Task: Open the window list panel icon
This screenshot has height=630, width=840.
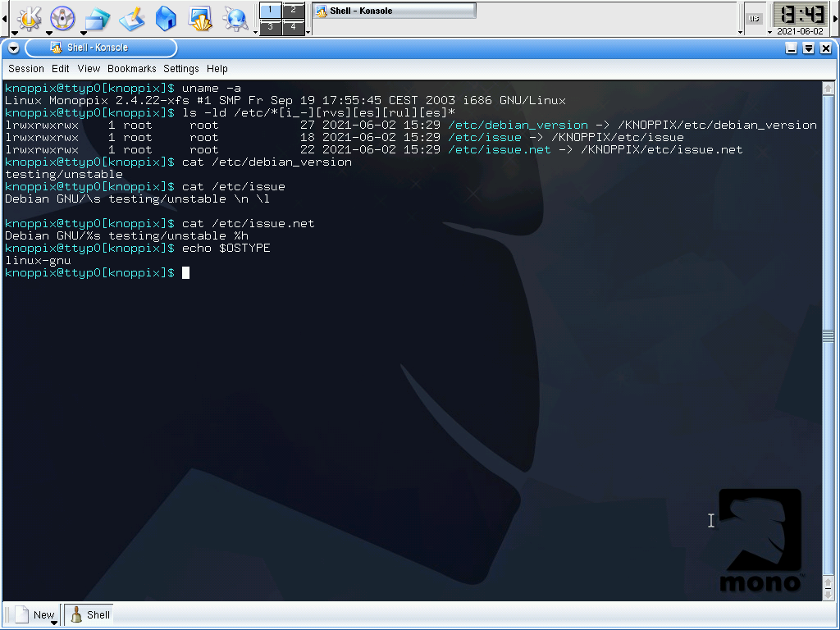Action: pos(98,18)
